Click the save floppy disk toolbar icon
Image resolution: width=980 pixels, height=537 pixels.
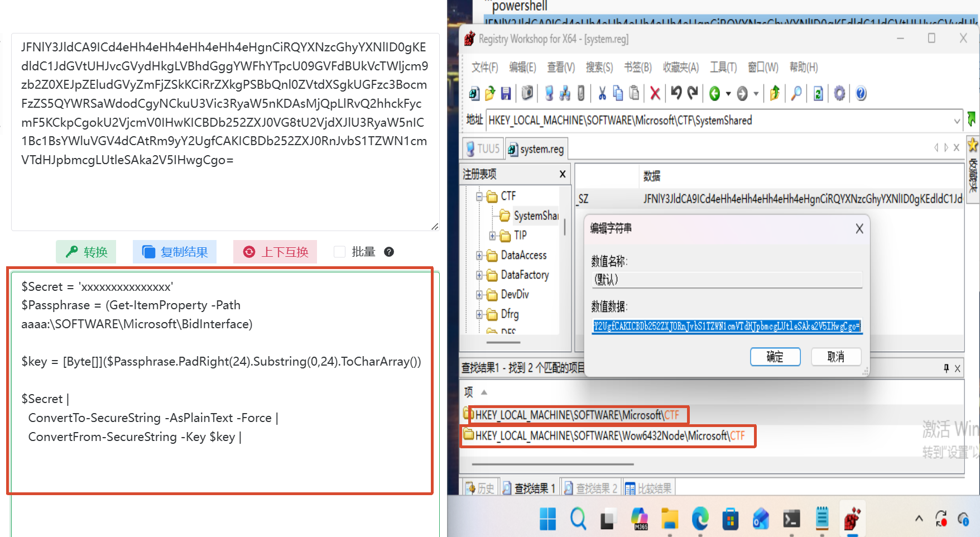[x=506, y=93]
